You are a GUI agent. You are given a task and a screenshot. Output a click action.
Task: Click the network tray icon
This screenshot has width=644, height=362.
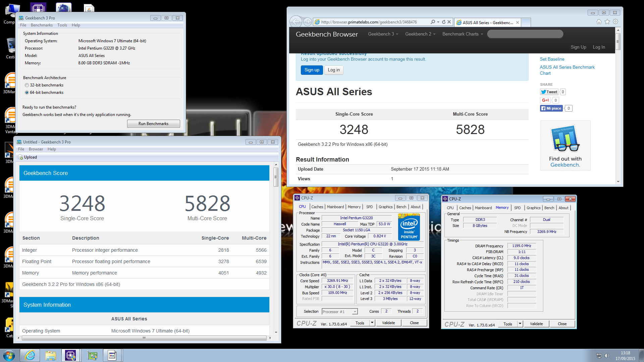[599, 356]
